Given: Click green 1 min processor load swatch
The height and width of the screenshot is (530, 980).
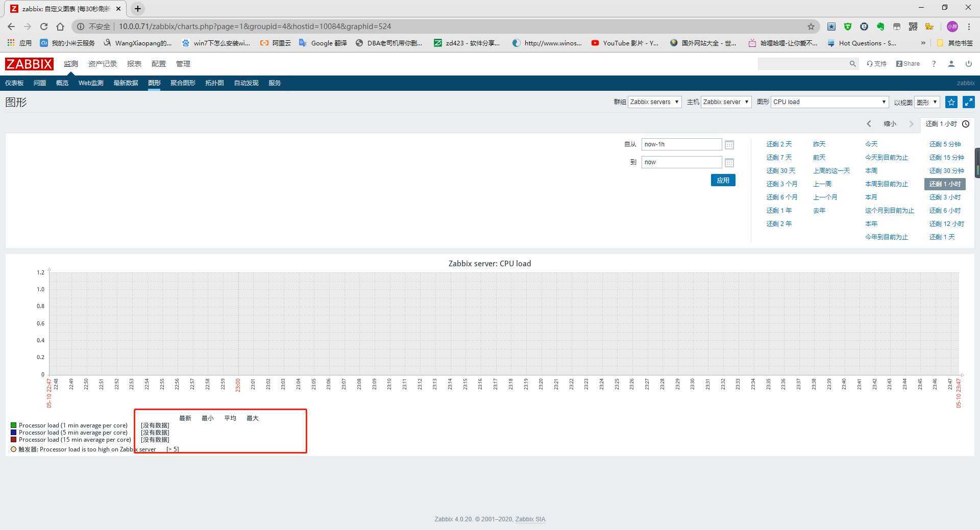Looking at the screenshot, I should 14,425.
